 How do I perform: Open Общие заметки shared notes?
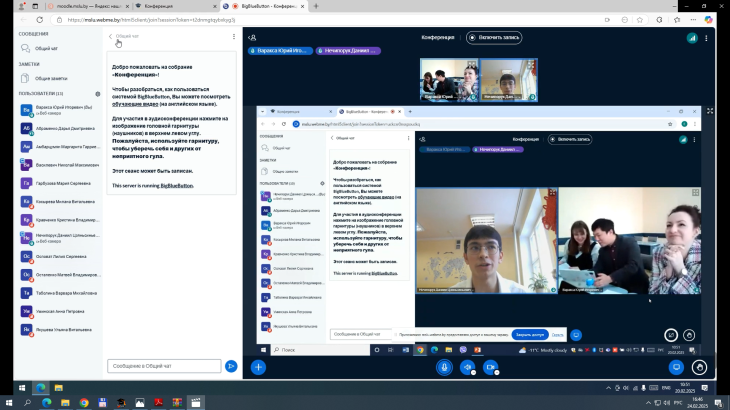51,79
